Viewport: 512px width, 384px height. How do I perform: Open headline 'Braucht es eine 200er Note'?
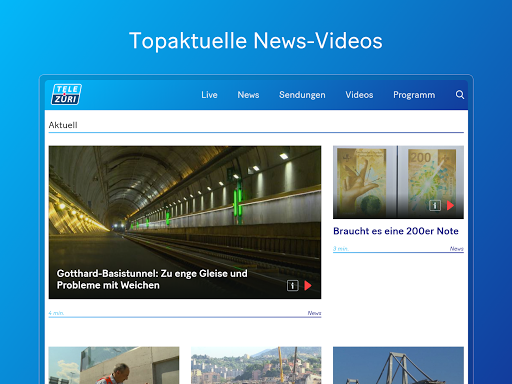[x=396, y=231]
